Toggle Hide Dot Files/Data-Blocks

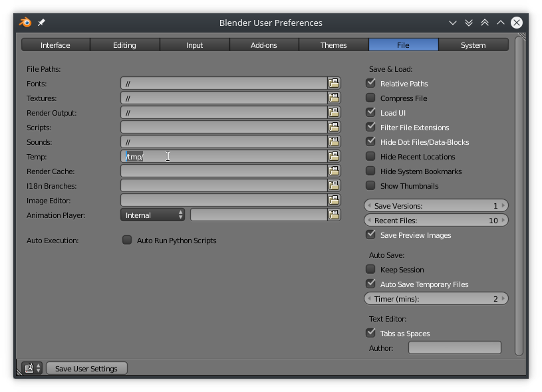(370, 142)
